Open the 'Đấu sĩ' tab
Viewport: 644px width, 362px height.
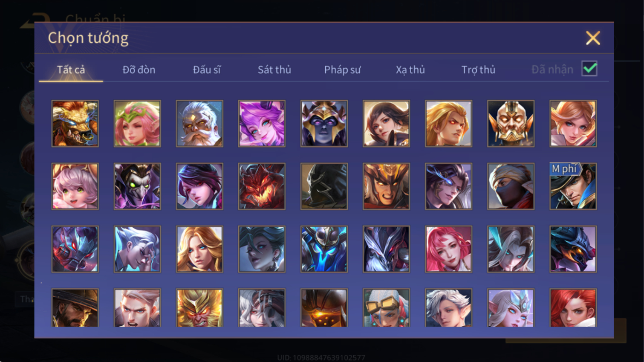[207, 70]
